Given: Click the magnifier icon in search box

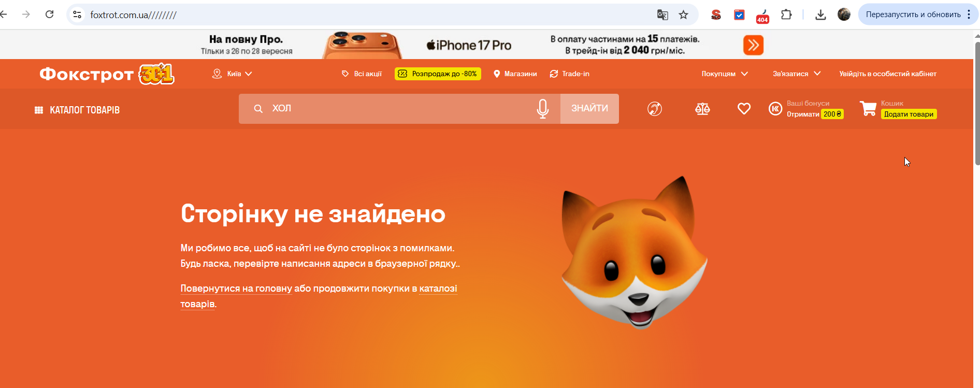Looking at the screenshot, I should [x=258, y=109].
